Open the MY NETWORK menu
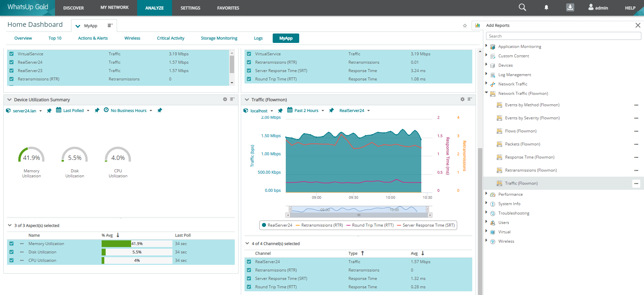 [x=114, y=8]
